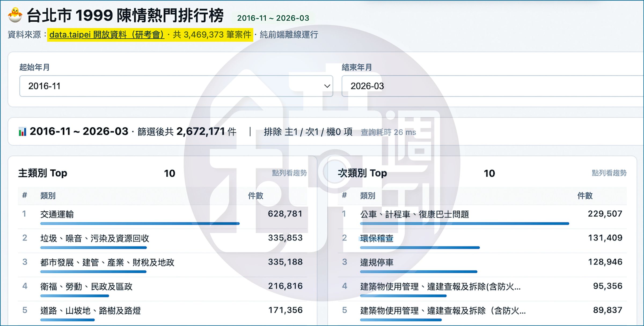Select the 衛福、勞動、民政及區政 row
644x326 pixels.
(163, 289)
